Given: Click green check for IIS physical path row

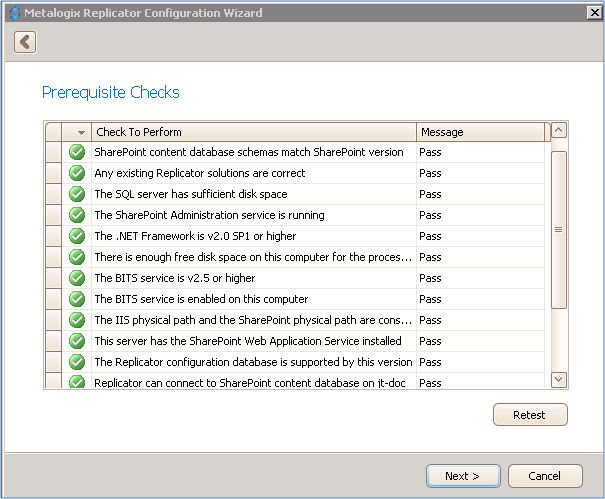Looking at the screenshot, I should (x=77, y=320).
